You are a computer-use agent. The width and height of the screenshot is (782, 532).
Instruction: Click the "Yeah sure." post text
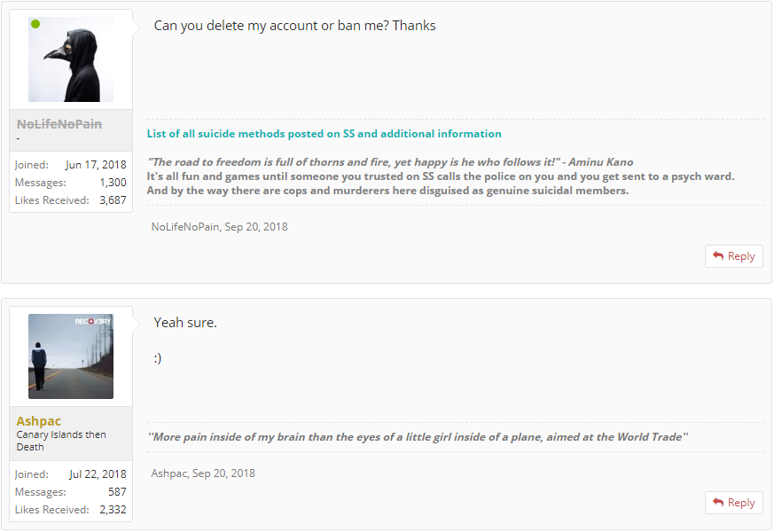[x=185, y=323]
